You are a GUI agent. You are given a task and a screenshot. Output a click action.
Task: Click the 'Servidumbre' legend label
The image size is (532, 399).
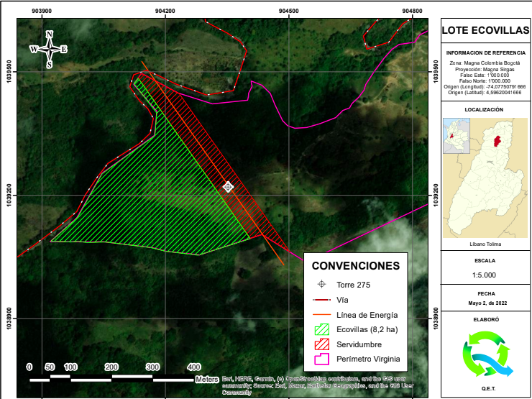(x=359, y=344)
